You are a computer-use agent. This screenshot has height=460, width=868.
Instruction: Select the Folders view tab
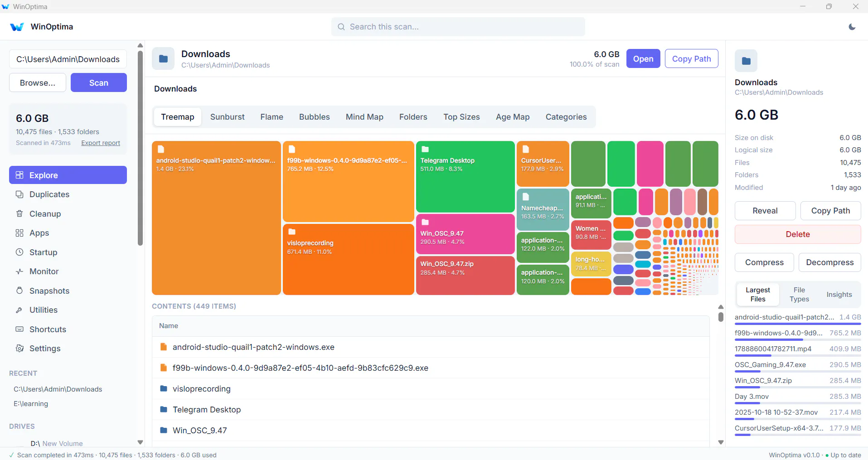pyautogui.click(x=413, y=117)
